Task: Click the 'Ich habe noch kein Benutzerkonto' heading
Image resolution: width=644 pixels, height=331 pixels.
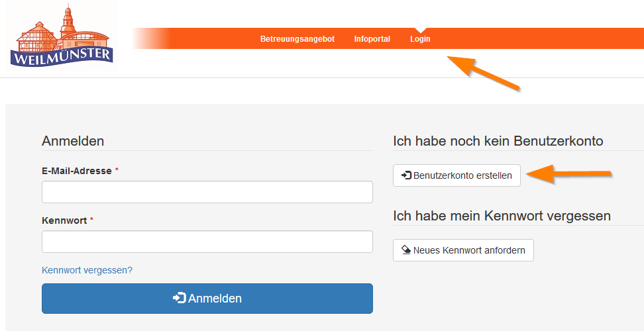Action: [x=498, y=141]
